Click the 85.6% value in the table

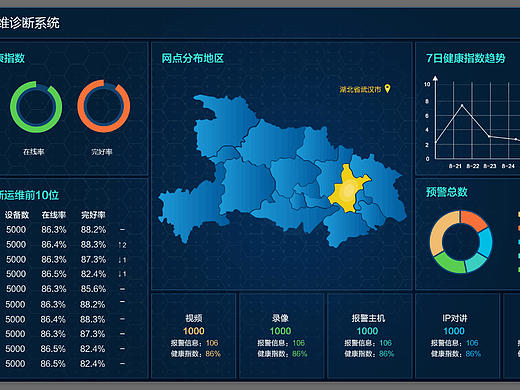click(x=93, y=289)
